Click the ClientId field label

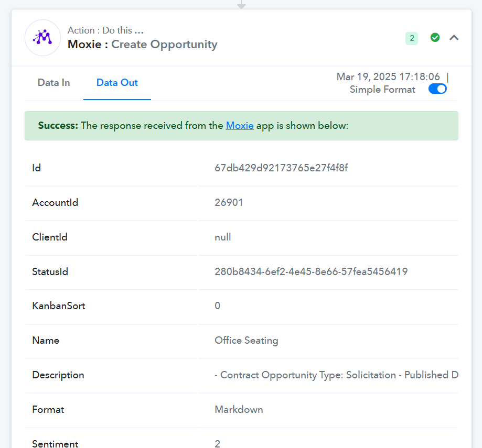(50, 237)
